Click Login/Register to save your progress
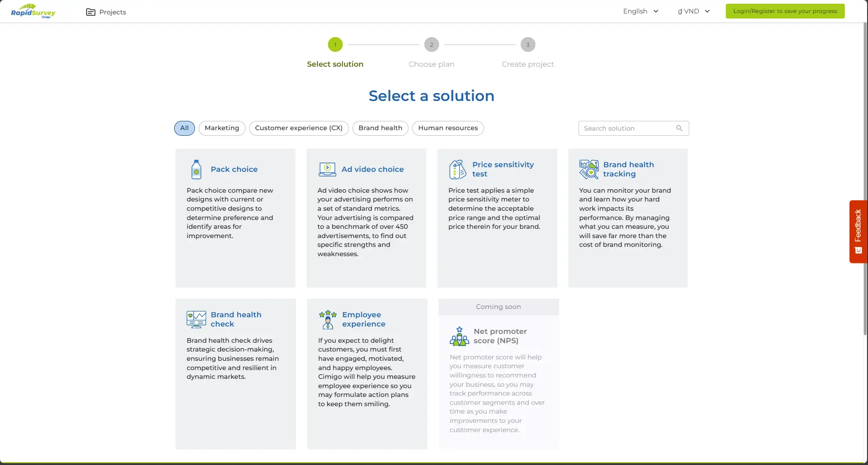Viewport: 868px width, 465px height. point(785,11)
